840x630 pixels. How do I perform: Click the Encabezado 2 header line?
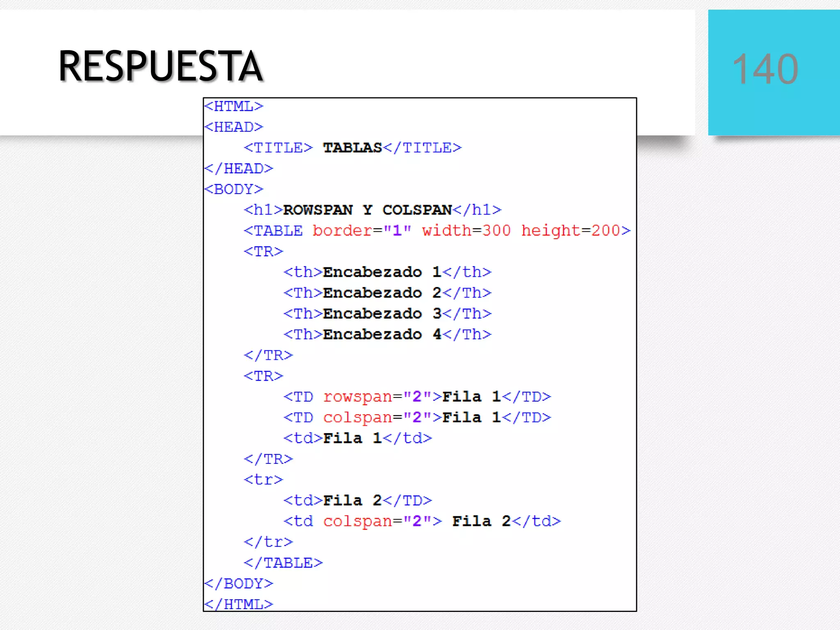[x=387, y=293]
